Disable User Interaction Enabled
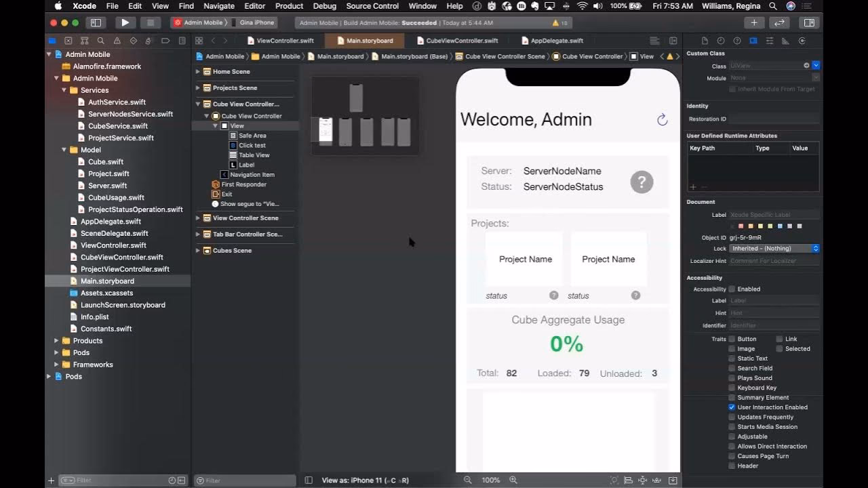 point(731,407)
